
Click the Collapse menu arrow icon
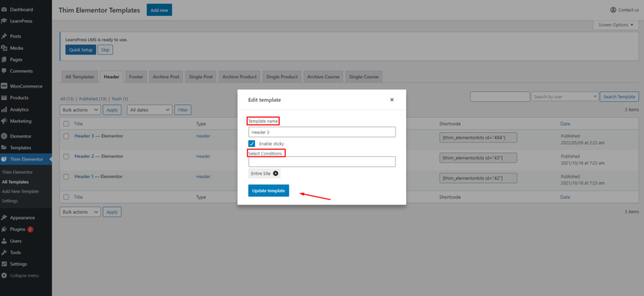tap(4, 275)
